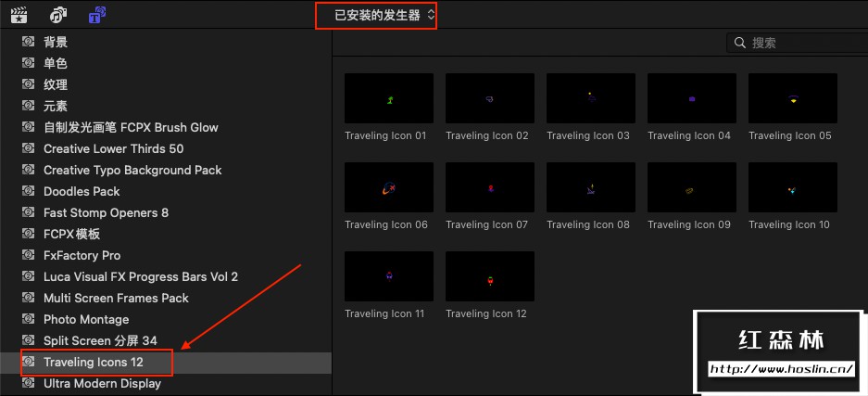Select the Traveling Icon 07 thumbnail
Viewport: 868px width, 396px height.
pyautogui.click(x=490, y=187)
